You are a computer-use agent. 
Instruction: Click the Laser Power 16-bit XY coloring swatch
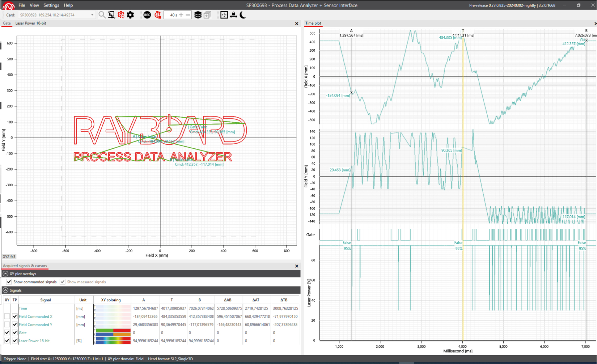tap(113, 341)
